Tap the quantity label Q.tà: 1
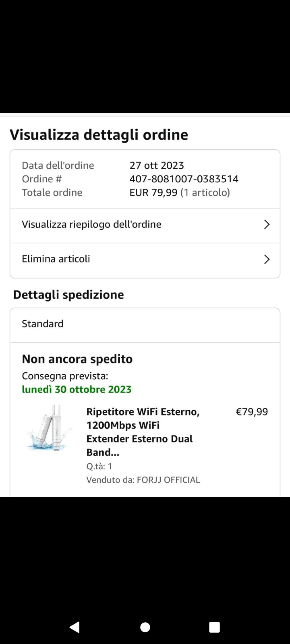 pos(99,466)
